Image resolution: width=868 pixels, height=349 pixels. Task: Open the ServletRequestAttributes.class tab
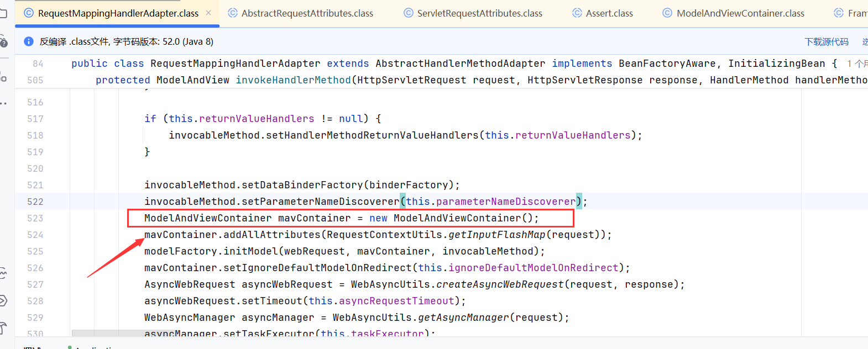pyautogui.click(x=479, y=13)
